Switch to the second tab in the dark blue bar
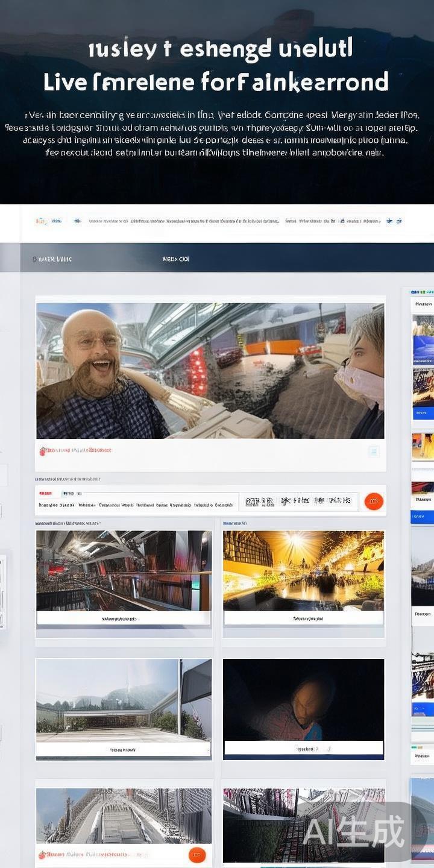 (175, 259)
